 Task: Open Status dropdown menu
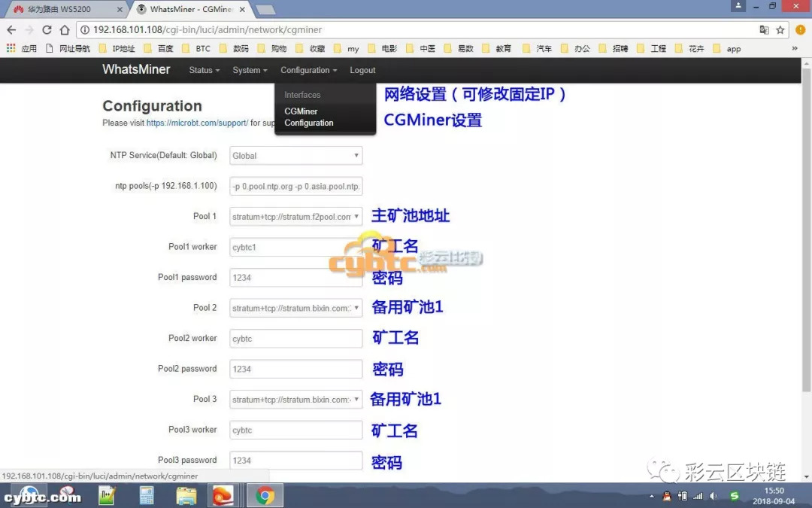[x=204, y=70]
